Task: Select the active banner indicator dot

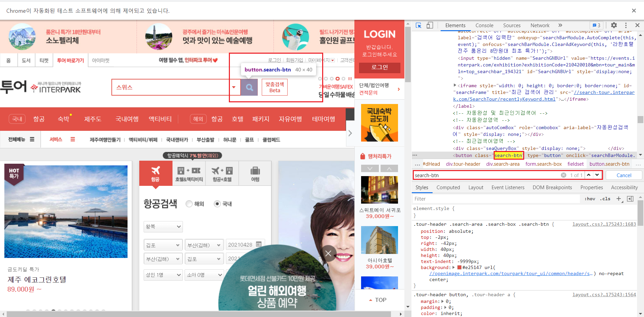Action: (x=337, y=79)
